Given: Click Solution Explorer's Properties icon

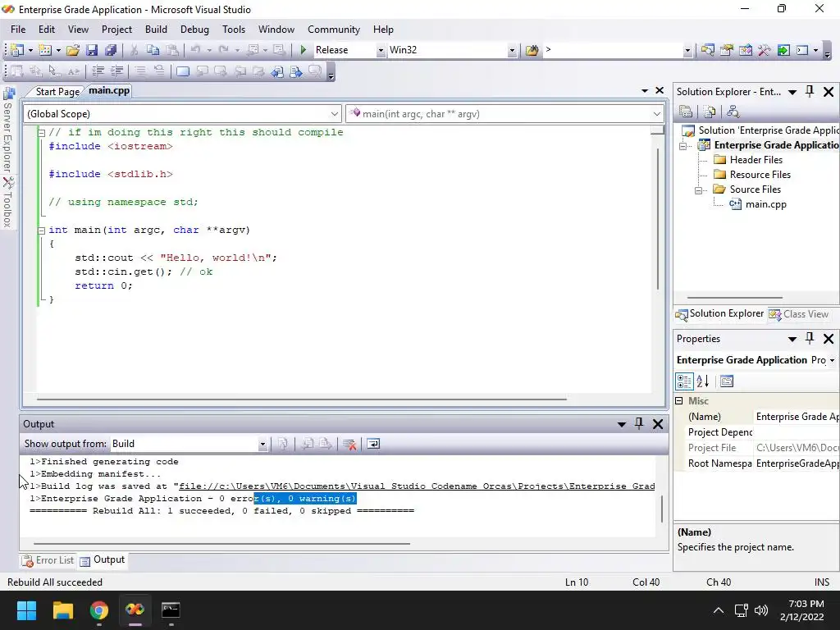Looking at the screenshot, I should 686,112.
